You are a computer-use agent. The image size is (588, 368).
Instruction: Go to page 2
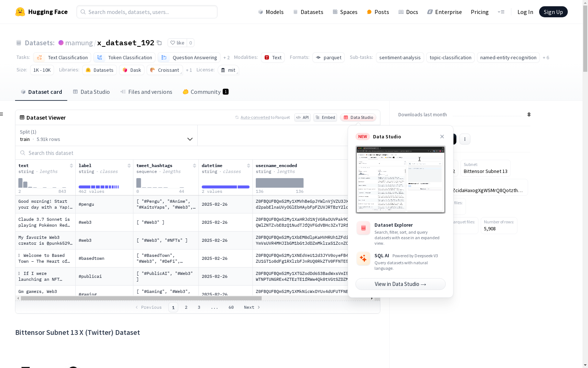186,307
